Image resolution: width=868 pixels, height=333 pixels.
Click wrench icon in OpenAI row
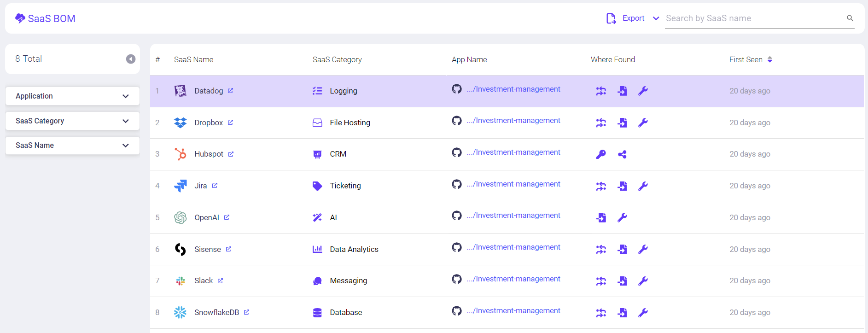[622, 217]
